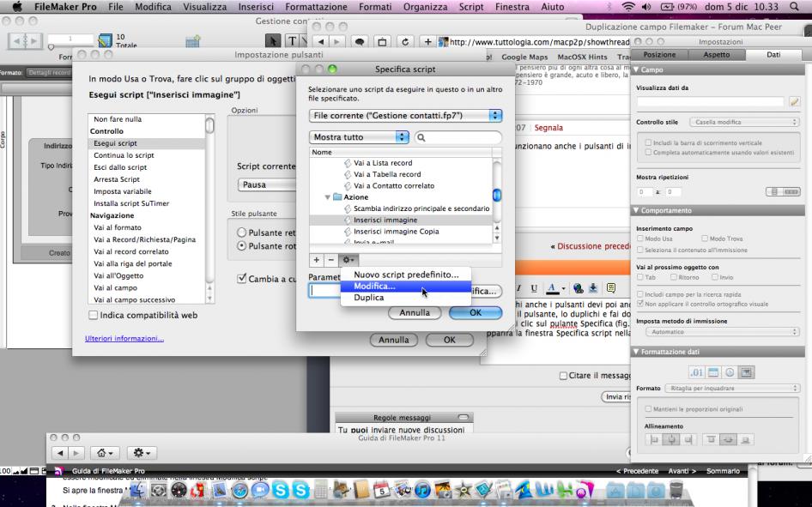The height and width of the screenshot is (507, 812).
Task: Enable Indica compatibilità web checkbox
Action: coord(94,315)
